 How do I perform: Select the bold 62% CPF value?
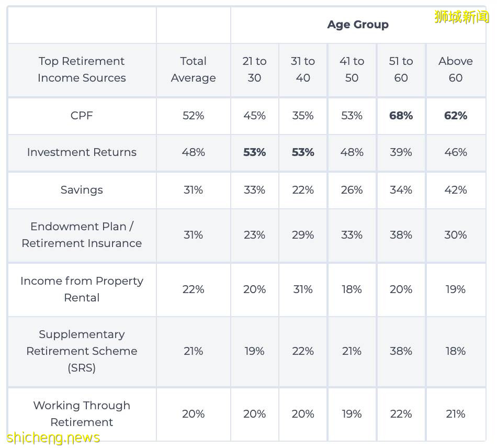click(455, 116)
